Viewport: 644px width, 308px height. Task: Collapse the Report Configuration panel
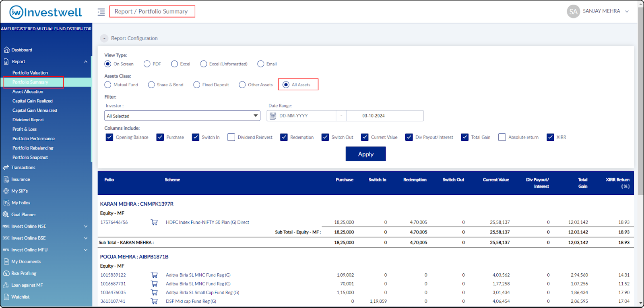(x=104, y=38)
